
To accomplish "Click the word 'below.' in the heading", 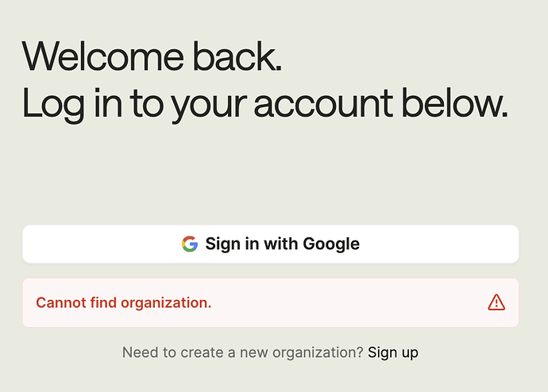I will [x=455, y=103].
